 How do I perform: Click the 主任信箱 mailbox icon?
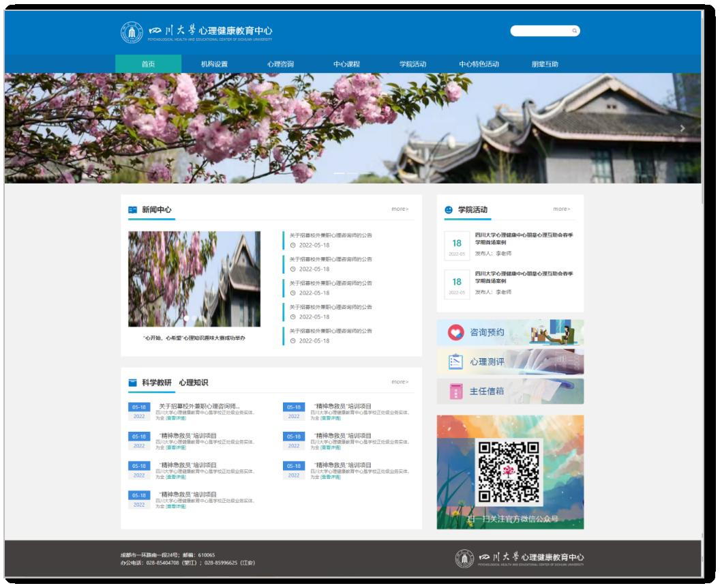click(x=455, y=392)
